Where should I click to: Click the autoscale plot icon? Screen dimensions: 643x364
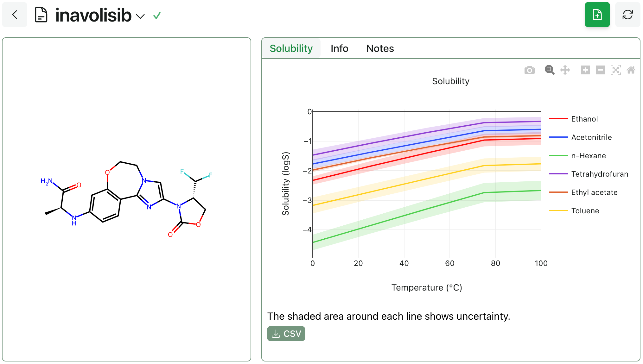[x=615, y=70]
